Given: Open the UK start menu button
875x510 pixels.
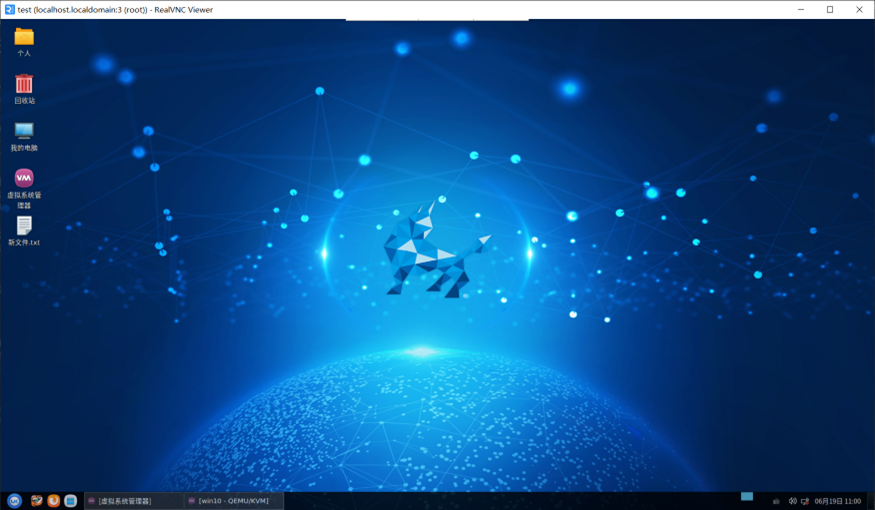Looking at the screenshot, I should [x=15, y=501].
